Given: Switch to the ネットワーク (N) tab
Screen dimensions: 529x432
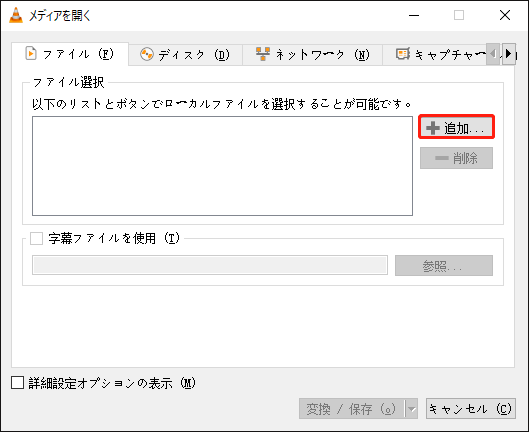Looking at the screenshot, I should click(x=312, y=55).
